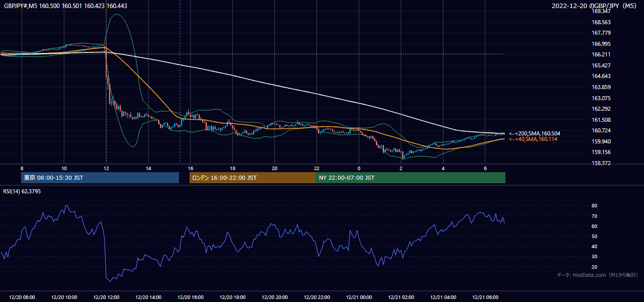The width and height of the screenshot is (644, 302).
Task: Click the HistData.com data source credit
Action: [x=598, y=275]
